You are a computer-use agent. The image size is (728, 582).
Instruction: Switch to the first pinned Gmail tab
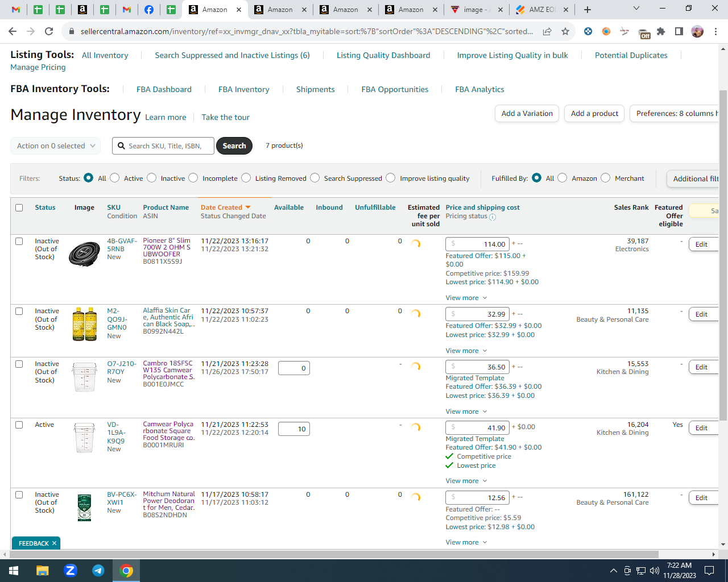[16, 10]
